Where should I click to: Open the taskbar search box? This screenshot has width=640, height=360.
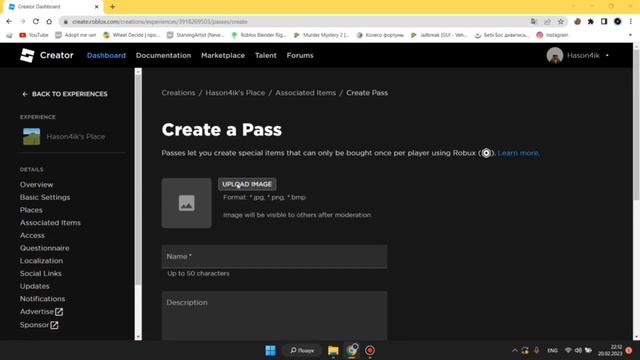point(302,350)
